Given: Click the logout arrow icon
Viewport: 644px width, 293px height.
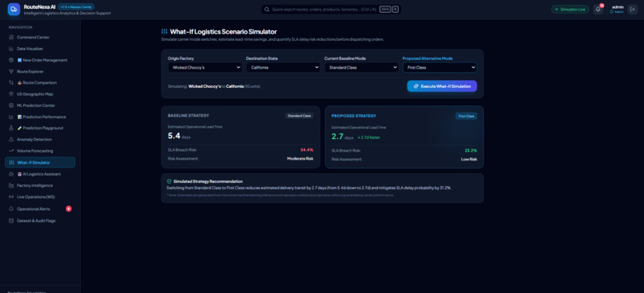Looking at the screenshot, I should coord(632,9).
